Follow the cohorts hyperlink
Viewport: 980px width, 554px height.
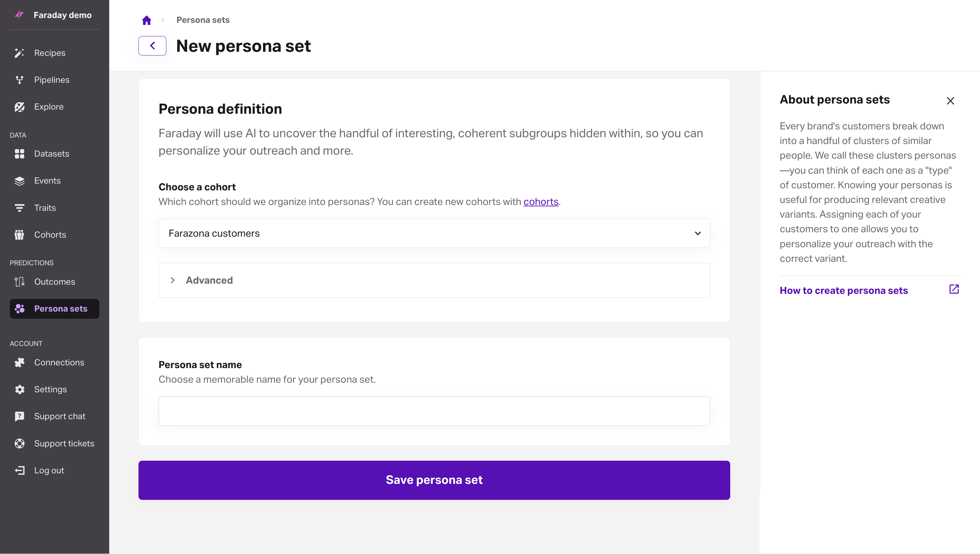point(541,202)
